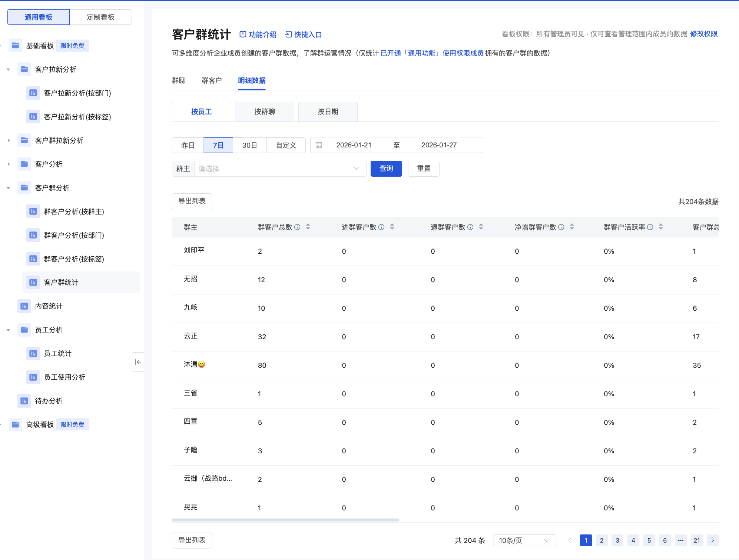
Task: Switch to 按群聊 sub-tab
Action: pos(265,111)
